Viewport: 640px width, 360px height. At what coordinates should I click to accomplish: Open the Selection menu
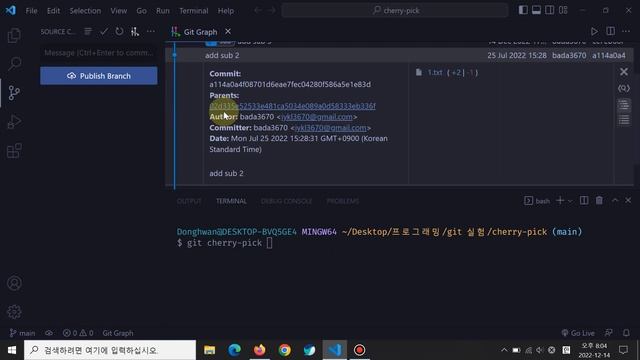coord(85,11)
